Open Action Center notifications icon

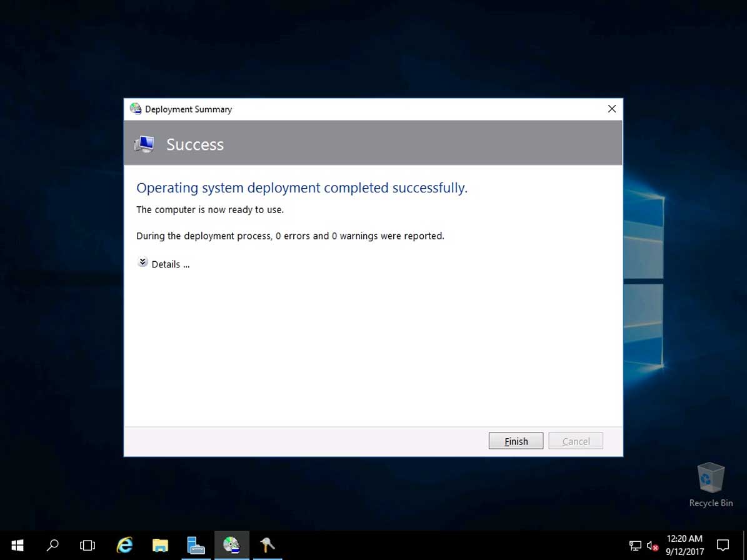pos(723,545)
